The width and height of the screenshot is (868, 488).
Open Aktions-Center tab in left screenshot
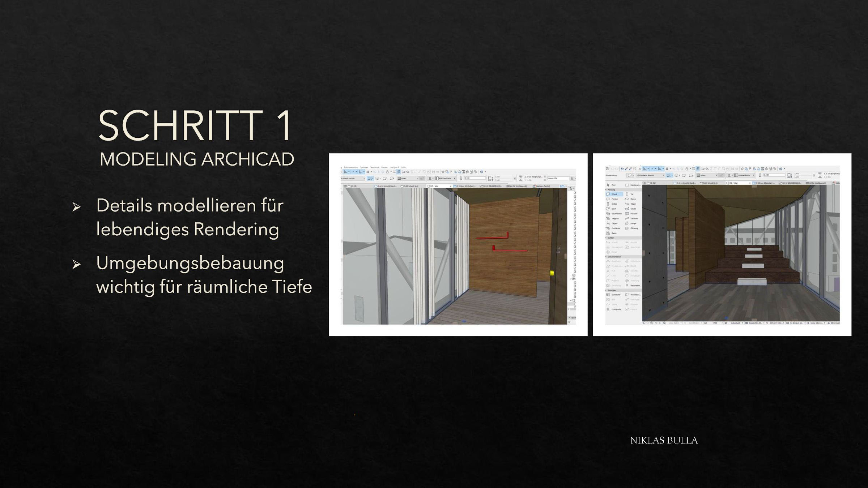pos(542,186)
